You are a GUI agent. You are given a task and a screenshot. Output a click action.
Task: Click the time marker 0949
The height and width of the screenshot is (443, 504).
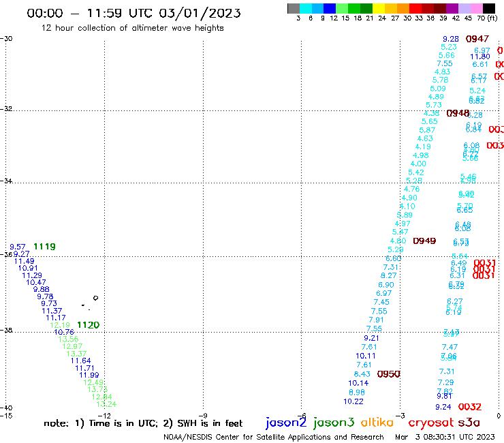pyautogui.click(x=424, y=241)
